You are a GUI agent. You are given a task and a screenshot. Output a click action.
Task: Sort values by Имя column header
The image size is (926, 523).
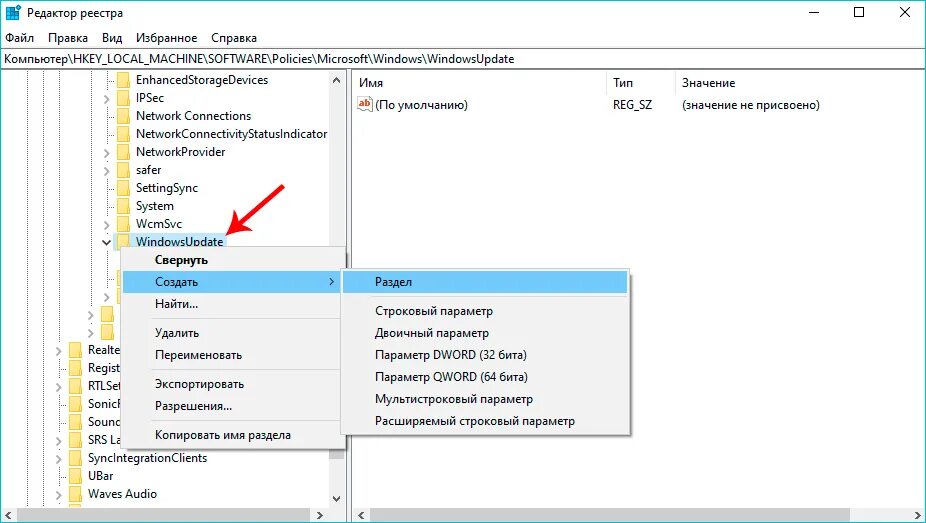point(480,83)
